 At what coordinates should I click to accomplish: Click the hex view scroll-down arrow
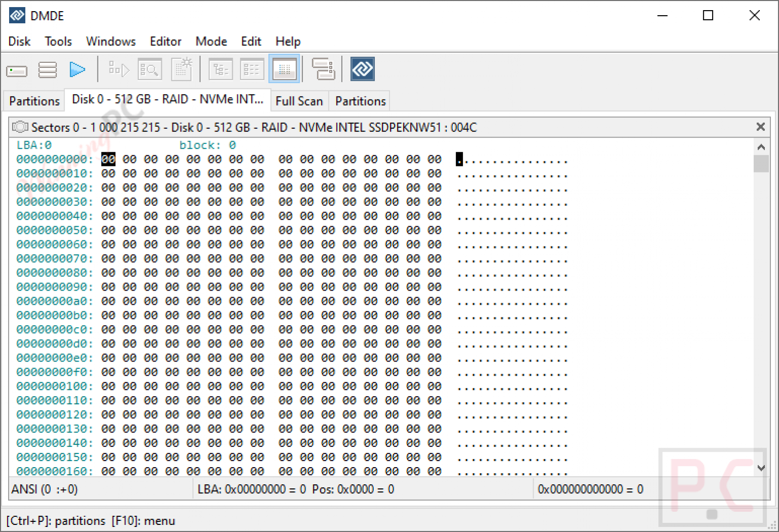pyautogui.click(x=761, y=468)
